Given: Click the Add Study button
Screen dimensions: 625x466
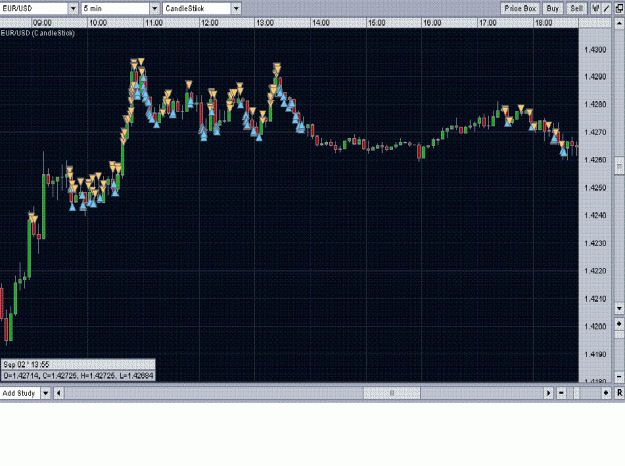Looking at the screenshot, I should tap(20, 393).
